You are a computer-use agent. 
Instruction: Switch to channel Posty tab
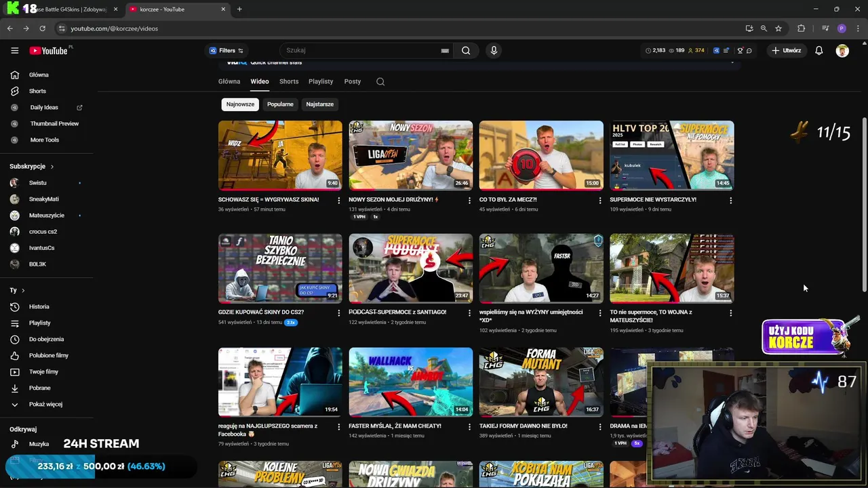353,81
